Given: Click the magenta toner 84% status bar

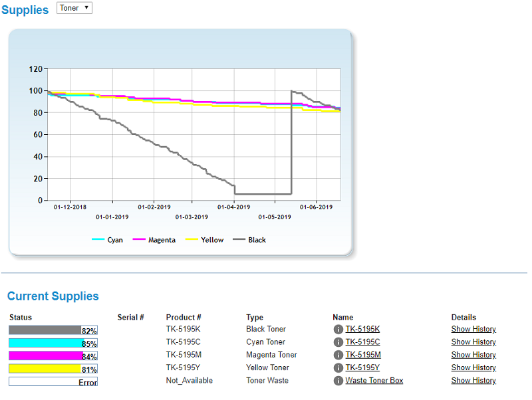Looking at the screenshot, I should coord(53,356).
